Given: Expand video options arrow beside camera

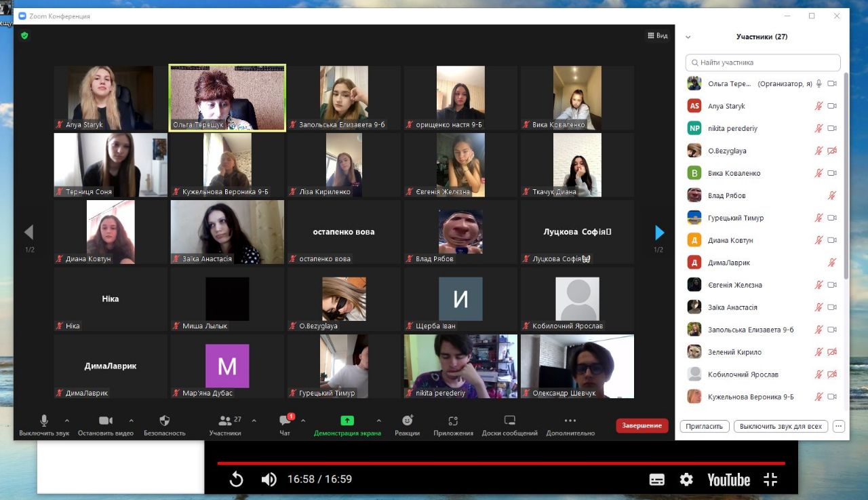Looking at the screenshot, I should pos(131,421).
